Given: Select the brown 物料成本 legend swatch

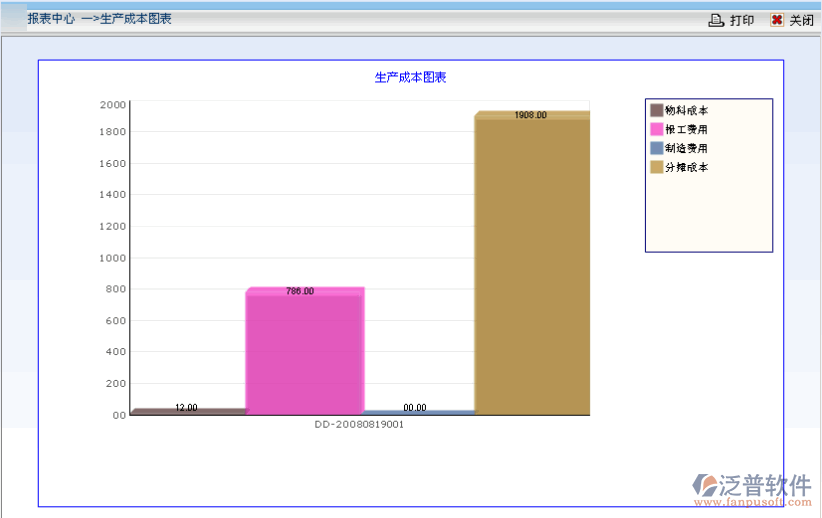Looking at the screenshot, I should [x=657, y=110].
